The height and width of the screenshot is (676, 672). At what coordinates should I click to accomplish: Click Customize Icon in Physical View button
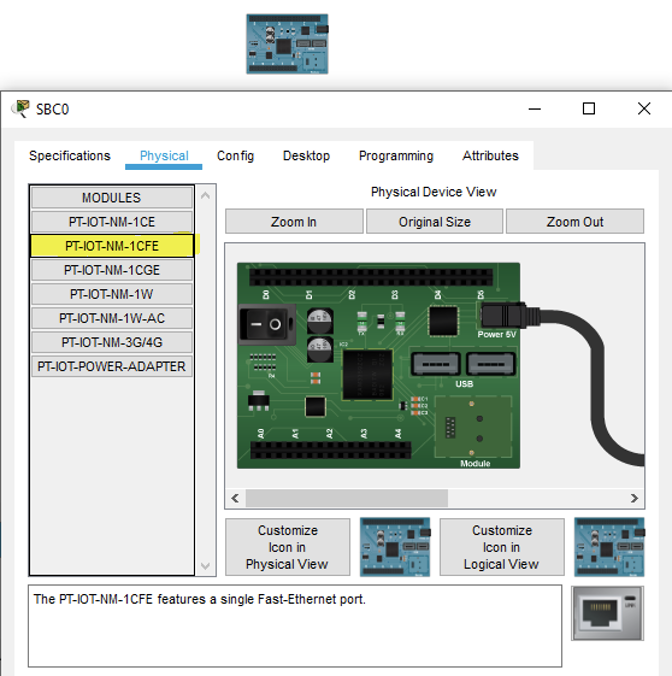click(288, 547)
